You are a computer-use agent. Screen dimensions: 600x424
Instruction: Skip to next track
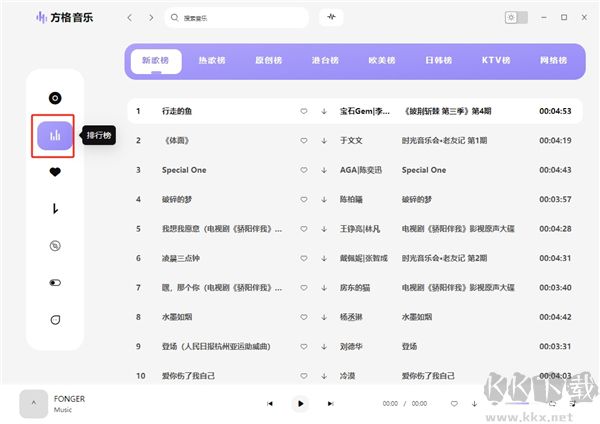(x=331, y=403)
